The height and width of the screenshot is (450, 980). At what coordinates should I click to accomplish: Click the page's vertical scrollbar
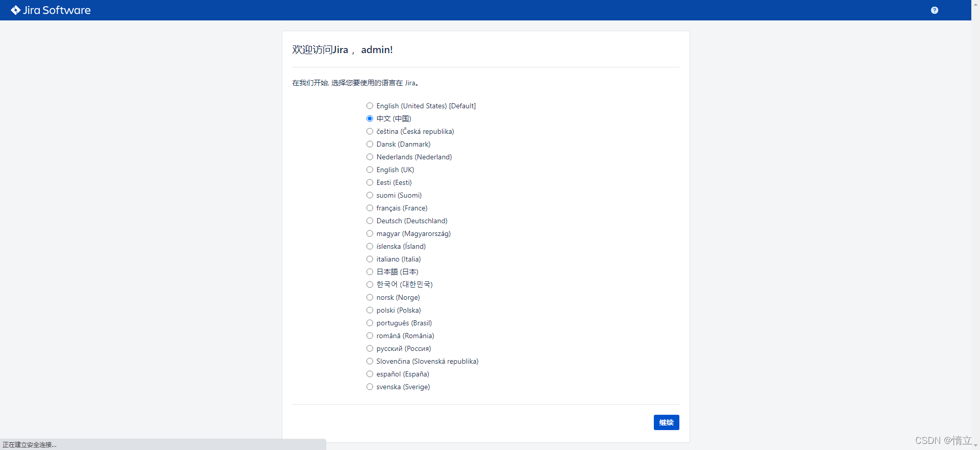tap(975, 225)
